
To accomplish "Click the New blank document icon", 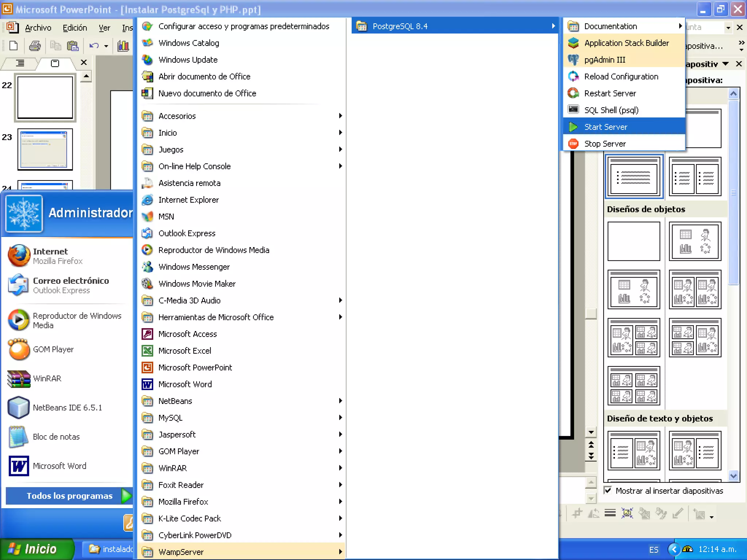I will [13, 46].
